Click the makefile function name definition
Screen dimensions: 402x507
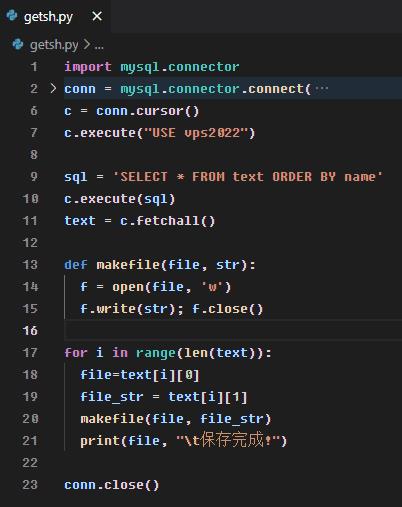(x=128, y=265)
